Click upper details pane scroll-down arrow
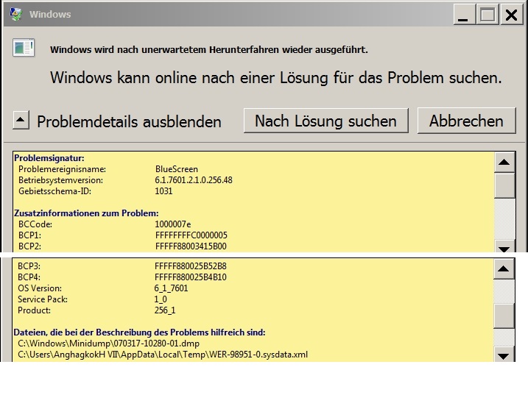Screen dimensions: 528x420 coord(504,247)
